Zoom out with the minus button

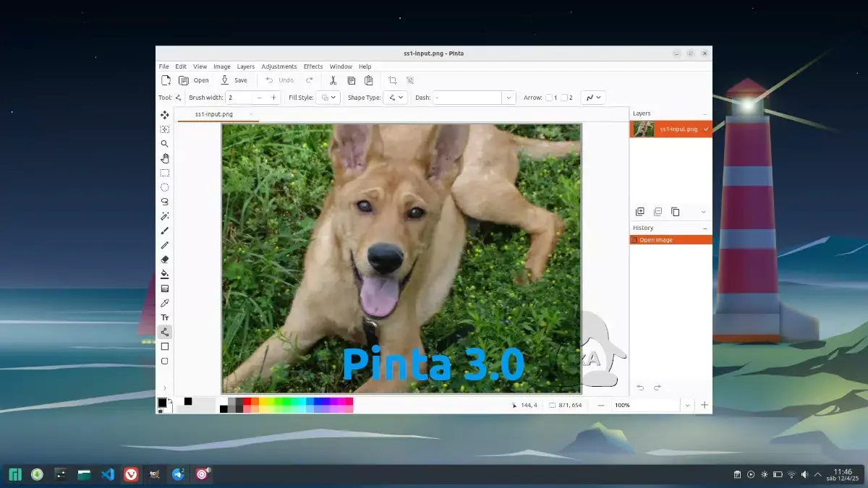pyautogui.click(x=601, y=406)
